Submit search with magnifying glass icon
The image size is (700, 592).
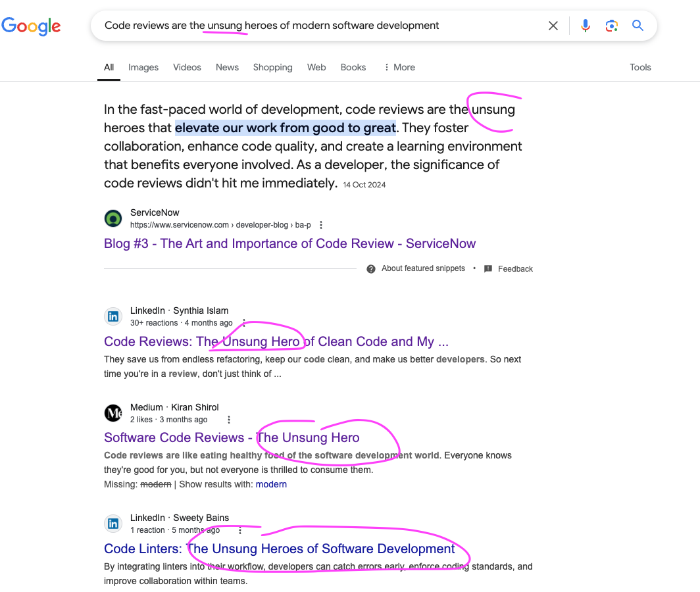click(637, 26)
